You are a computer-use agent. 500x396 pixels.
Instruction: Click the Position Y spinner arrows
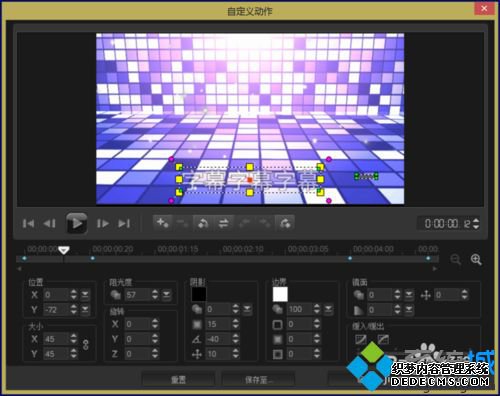tap(74, 310)
